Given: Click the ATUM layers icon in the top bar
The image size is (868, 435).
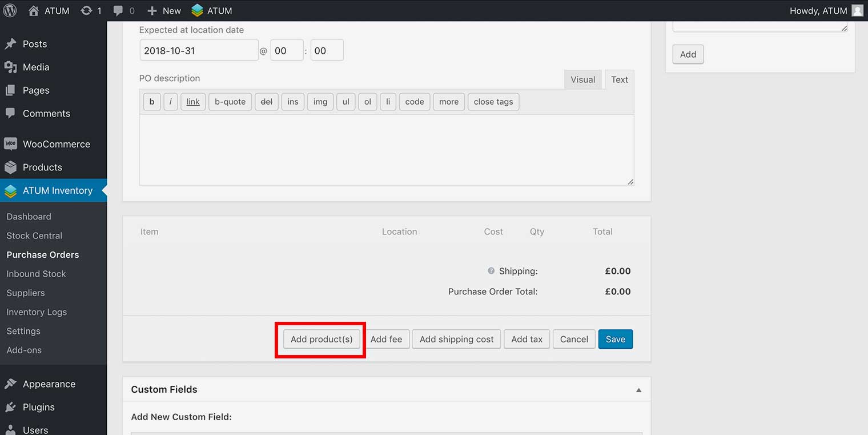Looking at the screenshot, I should (198, 10).
